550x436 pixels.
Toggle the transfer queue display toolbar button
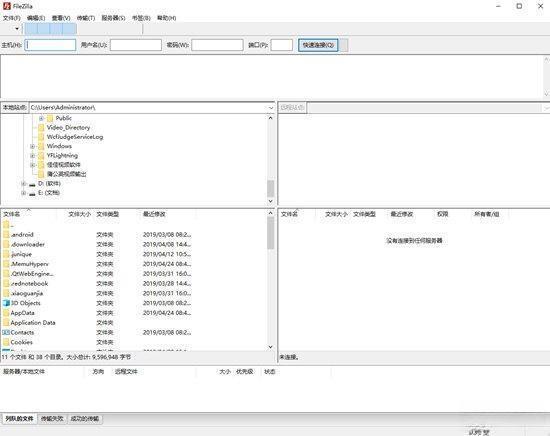pyautogui.click(x=69, y=29)
